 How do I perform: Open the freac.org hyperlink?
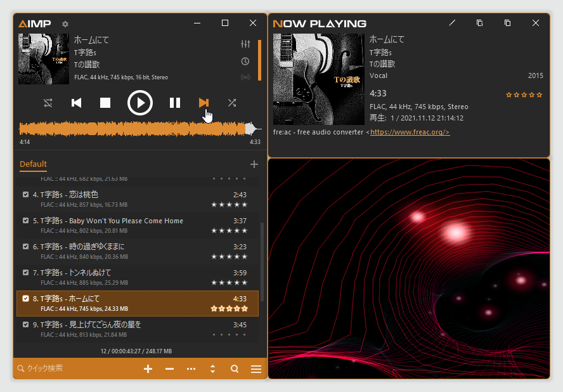[410, 132]
